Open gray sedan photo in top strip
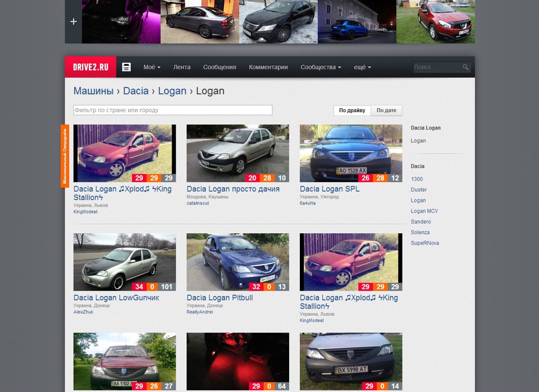539x392 pixels. click(200, 22)
